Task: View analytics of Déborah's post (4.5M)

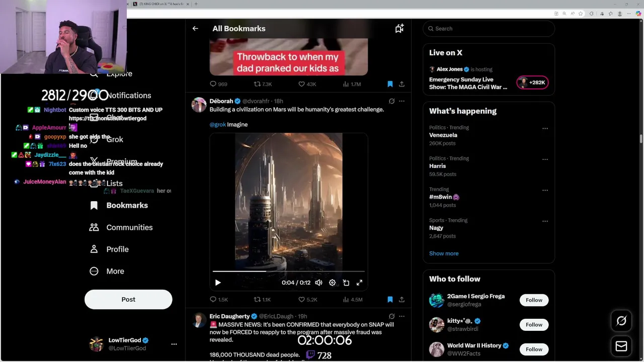Action: click(x=352, y=299)
